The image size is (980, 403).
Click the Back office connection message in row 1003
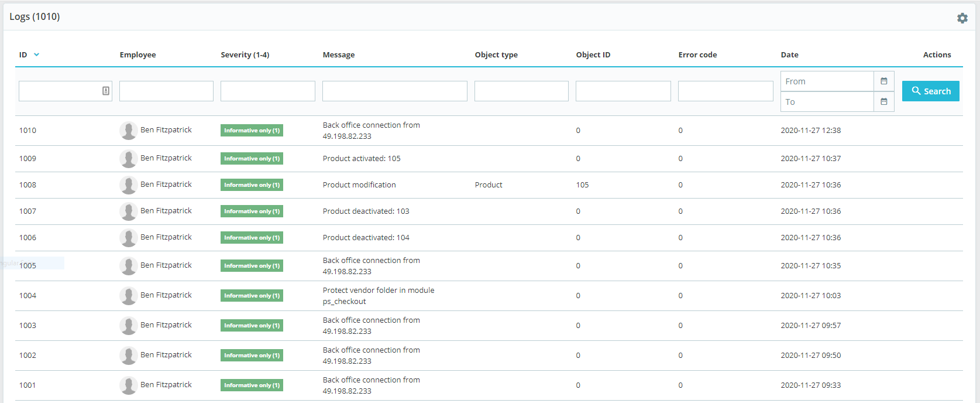coord(371,326)
